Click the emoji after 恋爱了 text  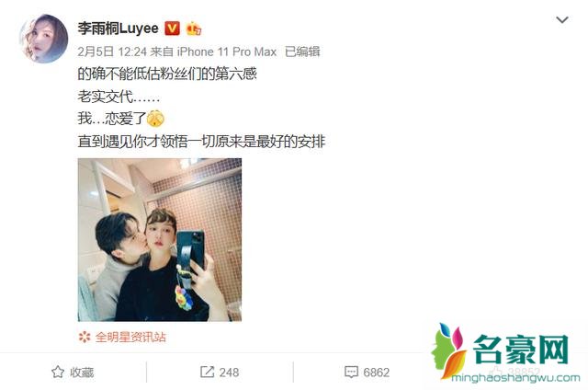[155, 119]
